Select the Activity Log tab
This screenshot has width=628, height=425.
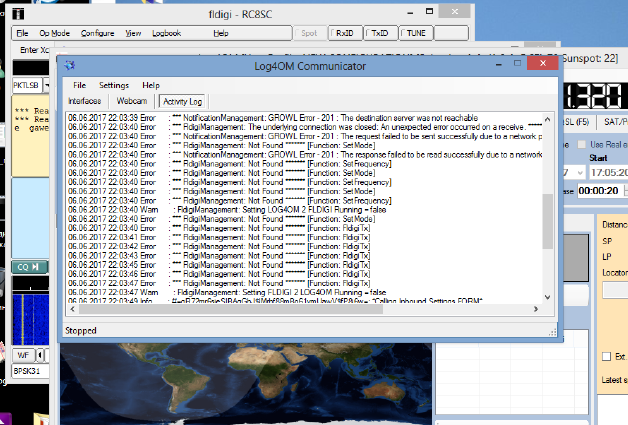[x=182, y=102]
